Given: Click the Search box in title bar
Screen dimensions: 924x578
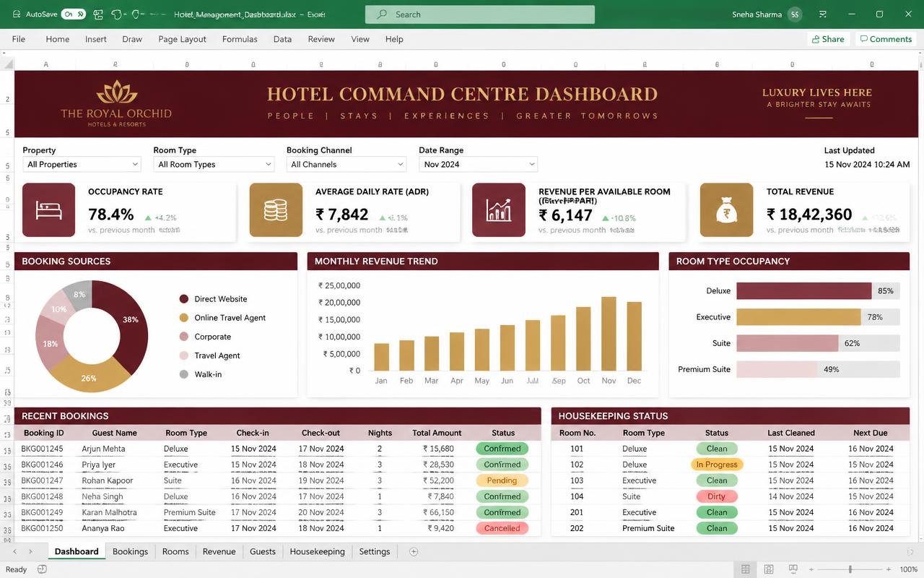Looking at the screenshot, I should (x=479, y=14).
